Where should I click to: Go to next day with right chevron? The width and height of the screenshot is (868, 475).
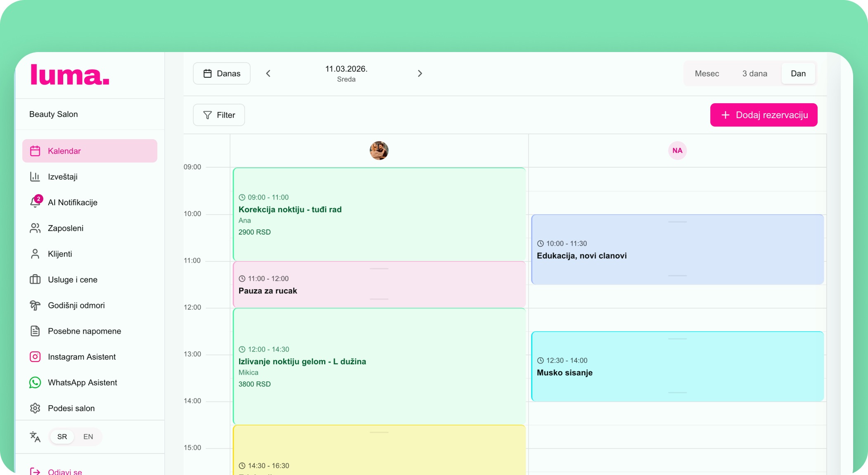point(420,74)
